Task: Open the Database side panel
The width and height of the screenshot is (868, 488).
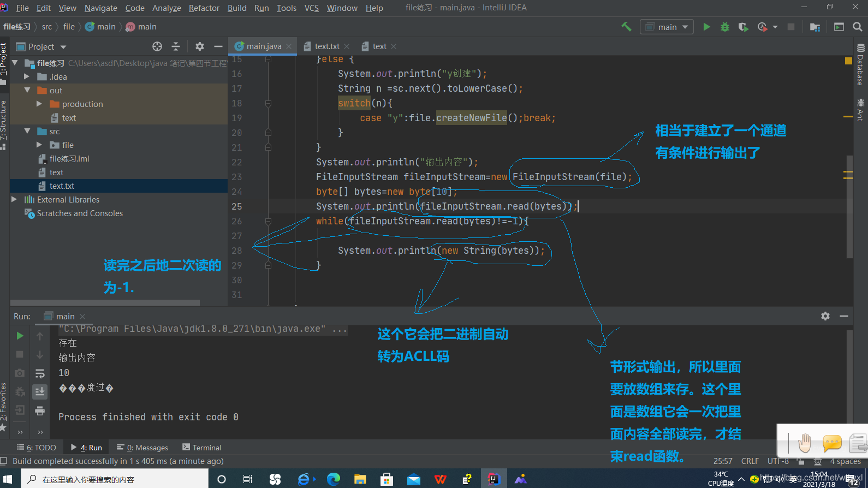Action: [x=860, y=65]
